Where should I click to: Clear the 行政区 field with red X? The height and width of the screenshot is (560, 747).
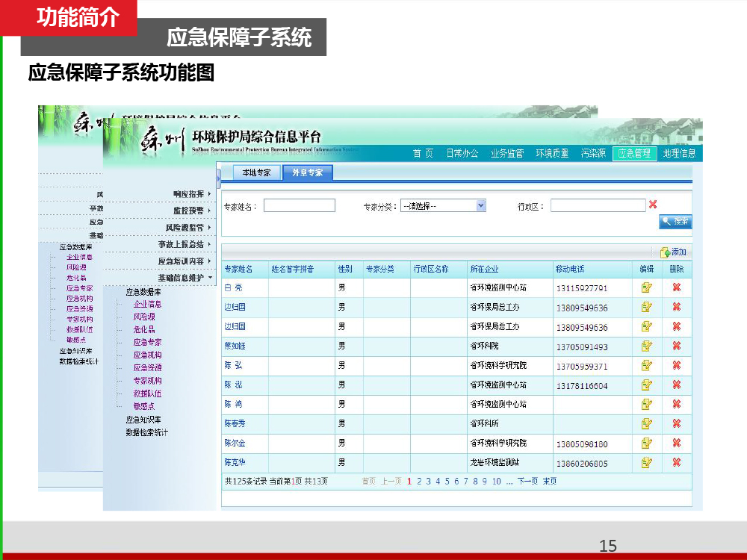(x=653, y=205)
